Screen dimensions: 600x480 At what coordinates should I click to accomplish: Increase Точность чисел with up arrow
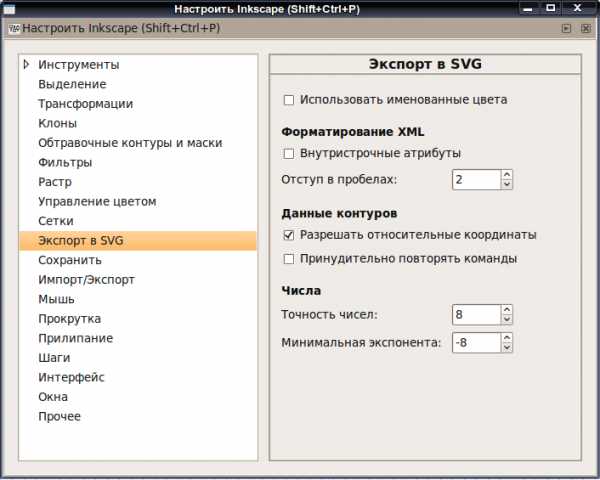pyautogui.click(x=507, y=310)
